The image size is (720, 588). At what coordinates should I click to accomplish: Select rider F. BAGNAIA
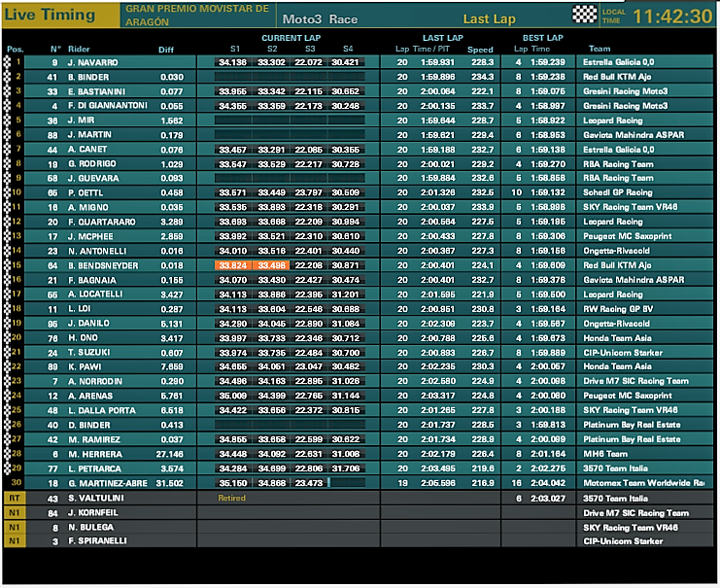coord(92,280)
